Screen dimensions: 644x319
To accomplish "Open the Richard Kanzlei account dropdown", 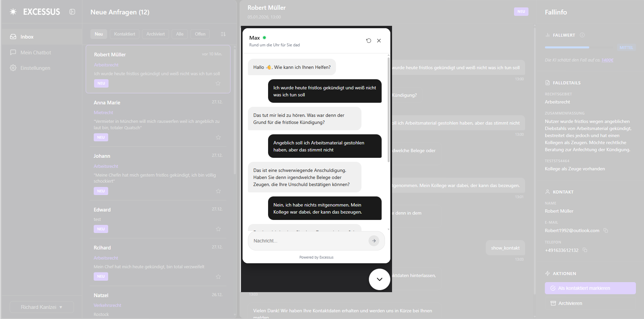I will coord(42,307).
